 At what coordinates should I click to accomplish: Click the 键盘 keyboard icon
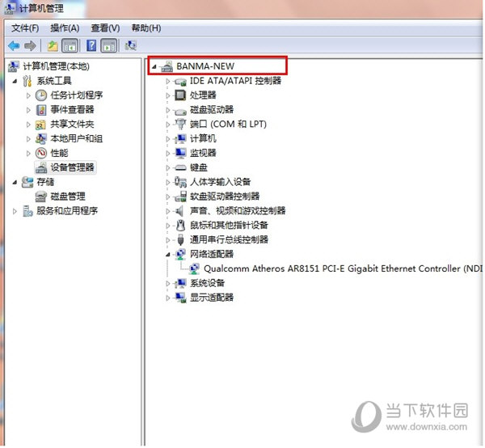pos(180,168)
